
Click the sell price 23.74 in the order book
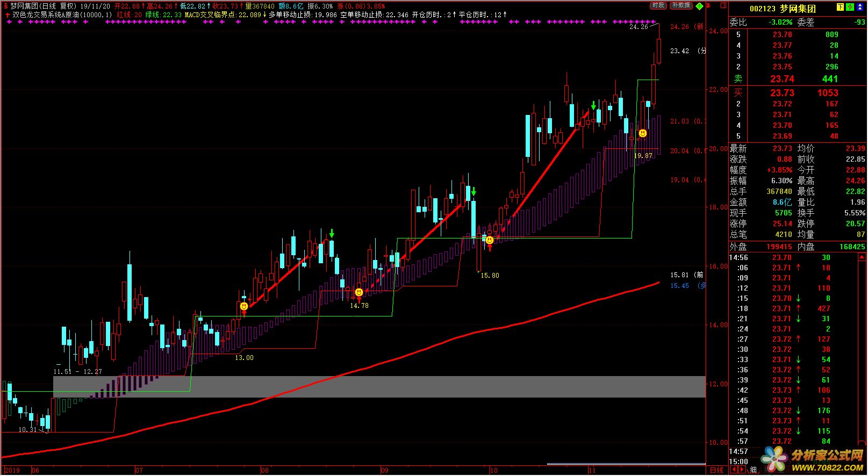pos(782,79)
